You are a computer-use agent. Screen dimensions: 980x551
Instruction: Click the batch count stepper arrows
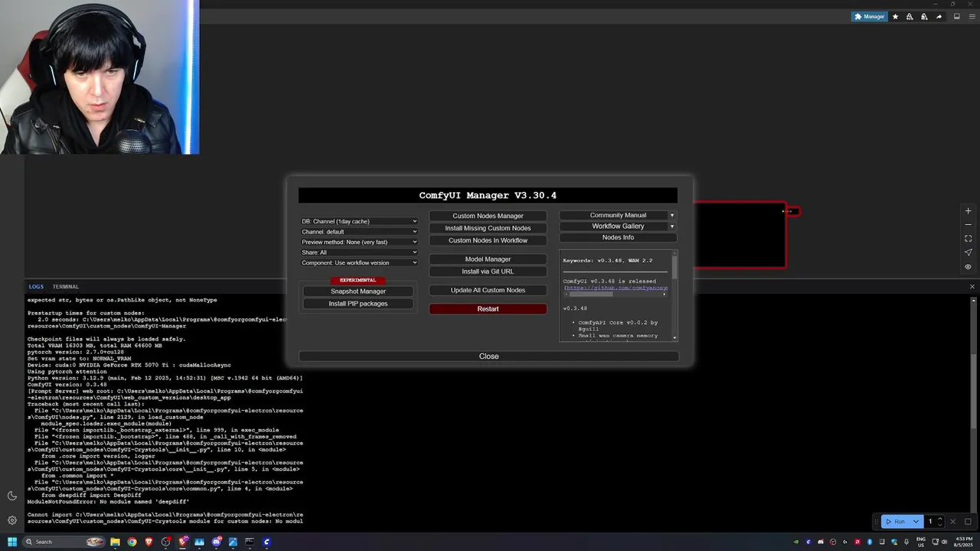(940, 521)
